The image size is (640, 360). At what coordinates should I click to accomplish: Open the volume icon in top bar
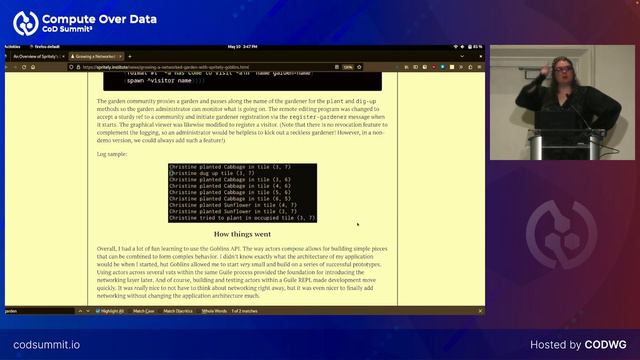462,47
